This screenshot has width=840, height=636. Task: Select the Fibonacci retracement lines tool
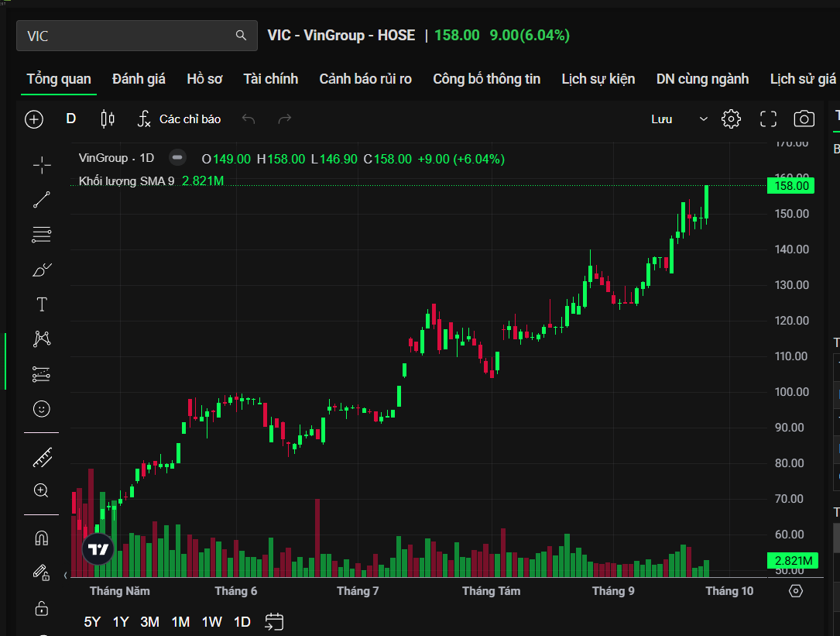point(42,235)
